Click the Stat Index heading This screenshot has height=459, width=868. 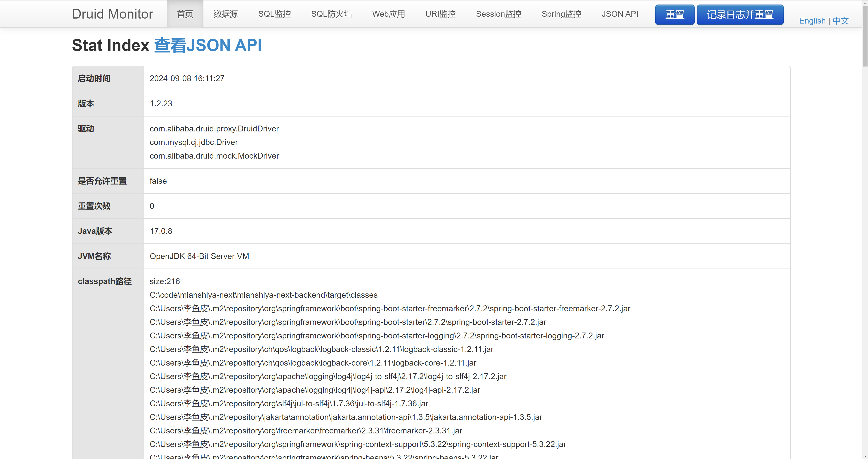111,45
